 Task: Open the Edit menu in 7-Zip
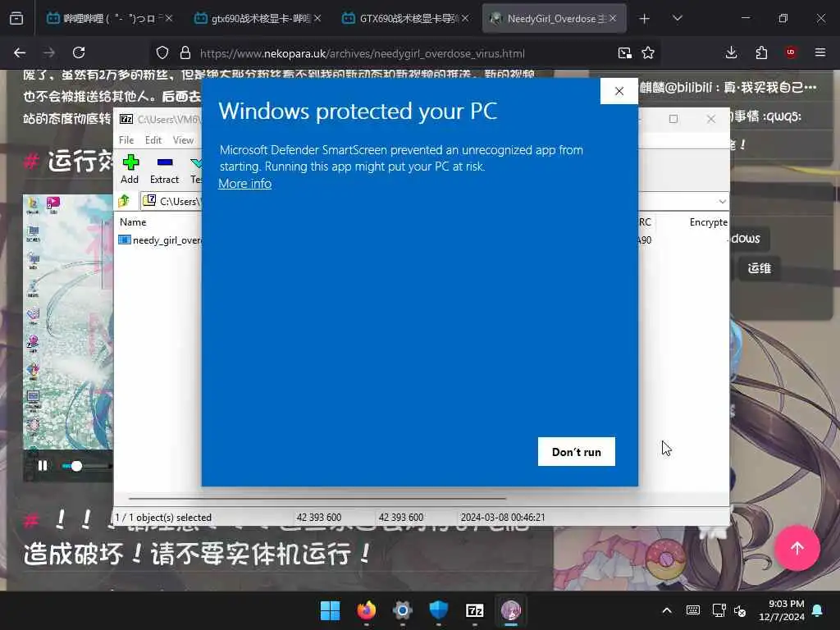pyautogui.click(x=153, y=139)
